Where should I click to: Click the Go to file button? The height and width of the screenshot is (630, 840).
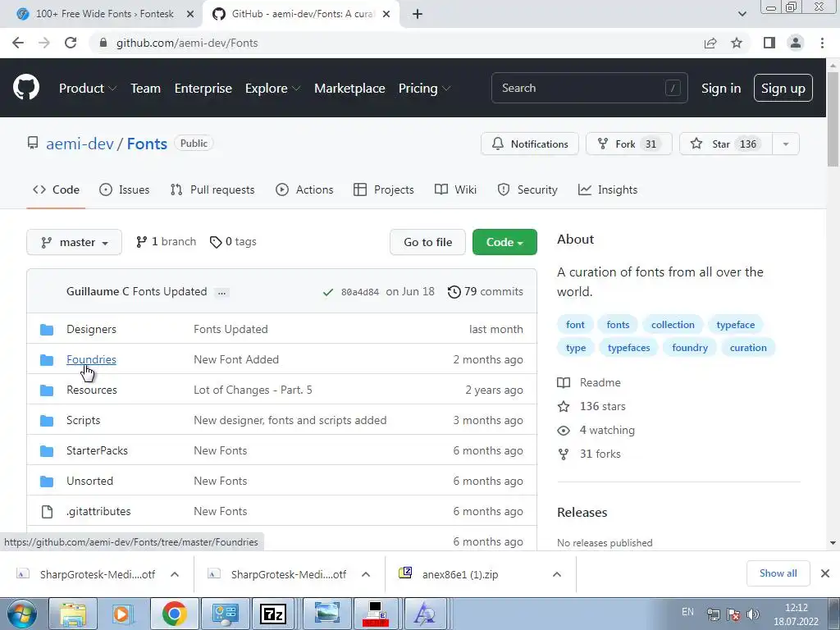427,242
